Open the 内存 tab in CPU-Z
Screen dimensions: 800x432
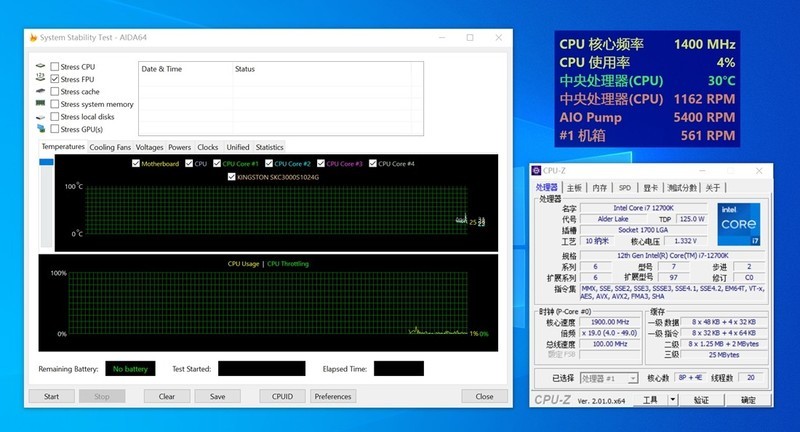coord(599,188)
